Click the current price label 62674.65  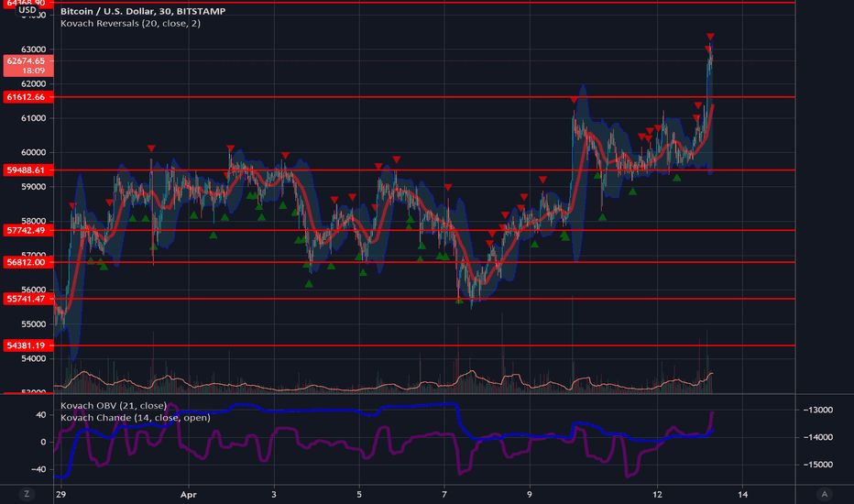(28, 61)
